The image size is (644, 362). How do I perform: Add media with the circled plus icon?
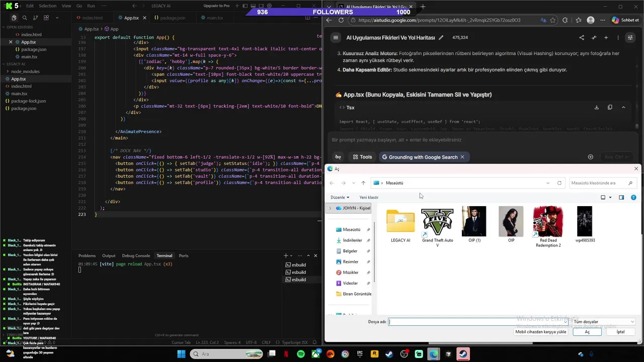tap(591, 157)
